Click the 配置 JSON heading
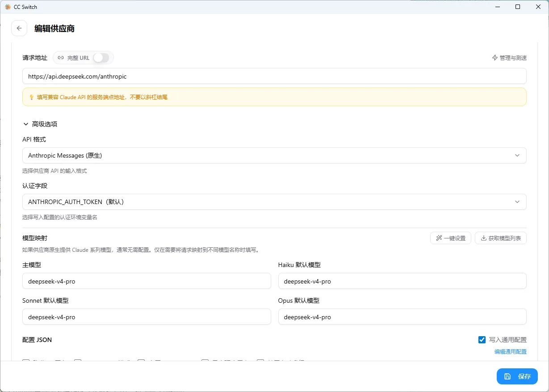 click(37, 340)
